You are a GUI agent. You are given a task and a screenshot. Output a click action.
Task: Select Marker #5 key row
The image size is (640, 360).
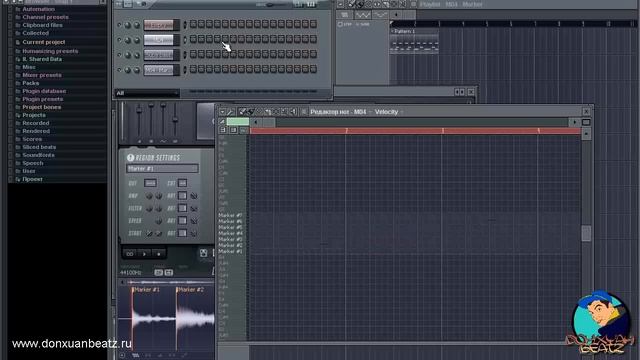(x=230, y=227)
